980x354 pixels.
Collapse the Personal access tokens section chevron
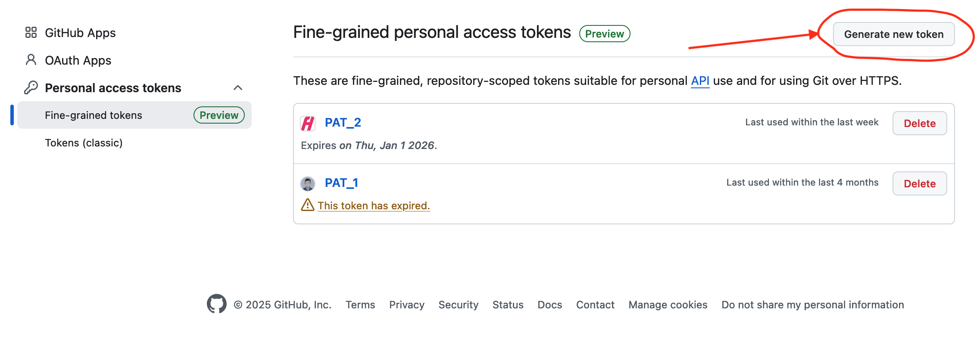pos(238,88)
